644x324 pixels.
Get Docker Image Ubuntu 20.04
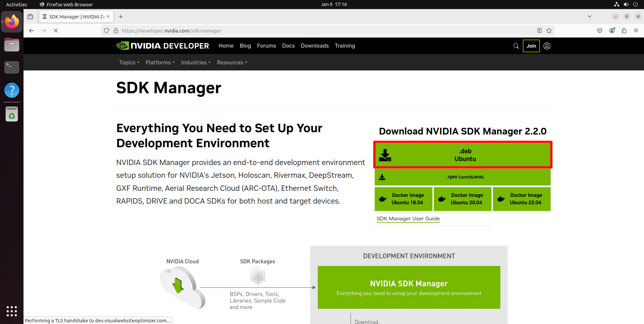463,199
